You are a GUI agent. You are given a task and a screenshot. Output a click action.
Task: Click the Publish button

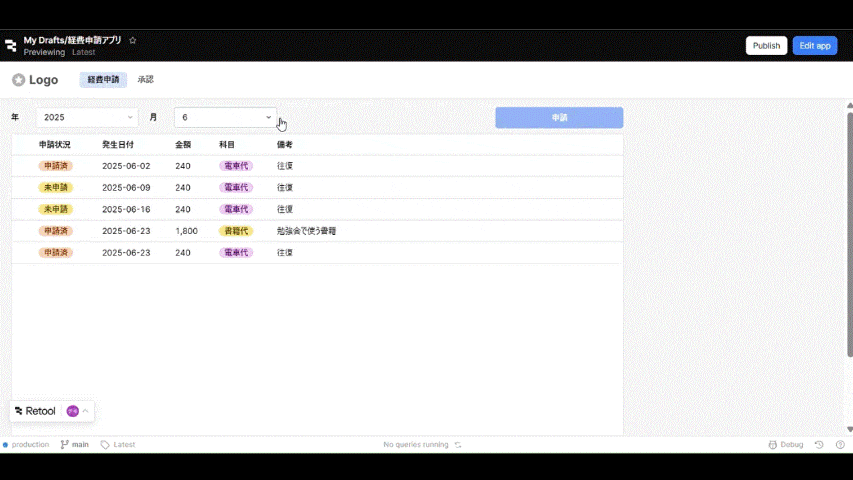[766, 46]
